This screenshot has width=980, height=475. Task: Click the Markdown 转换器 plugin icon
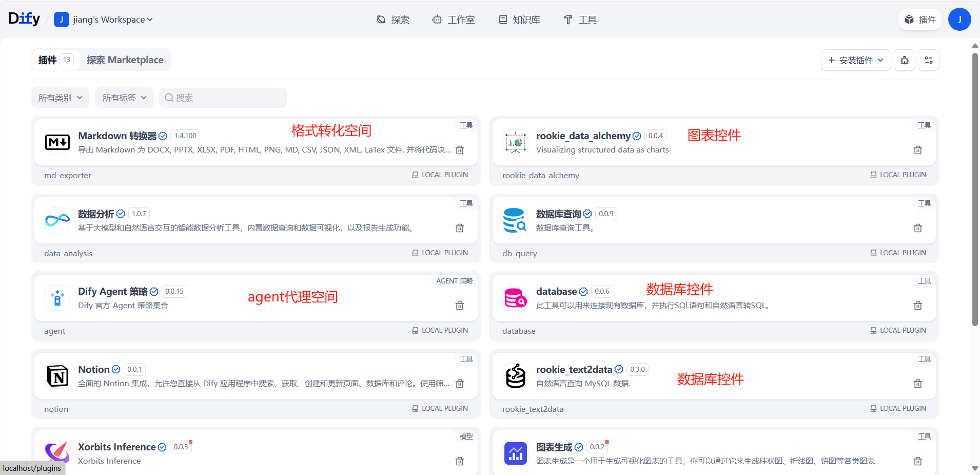[x=57, y=142]
